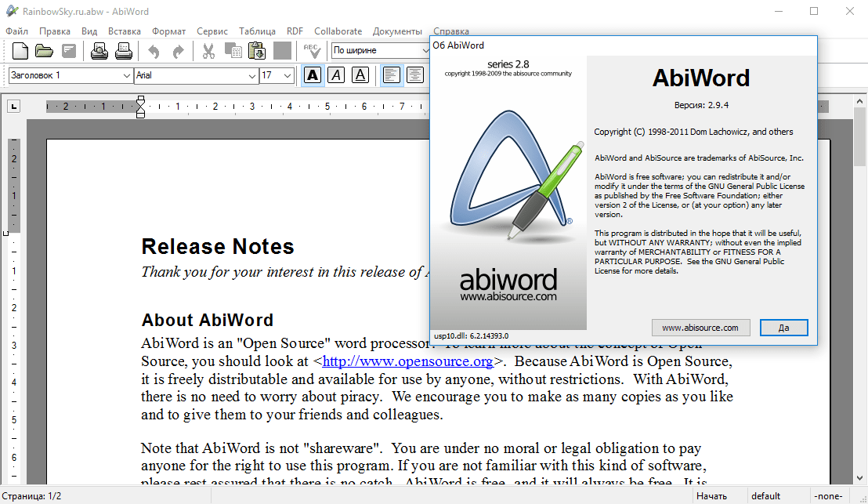Confirm the About dialog with Да
The image size is (868, 504).
(x=784, y=328)
